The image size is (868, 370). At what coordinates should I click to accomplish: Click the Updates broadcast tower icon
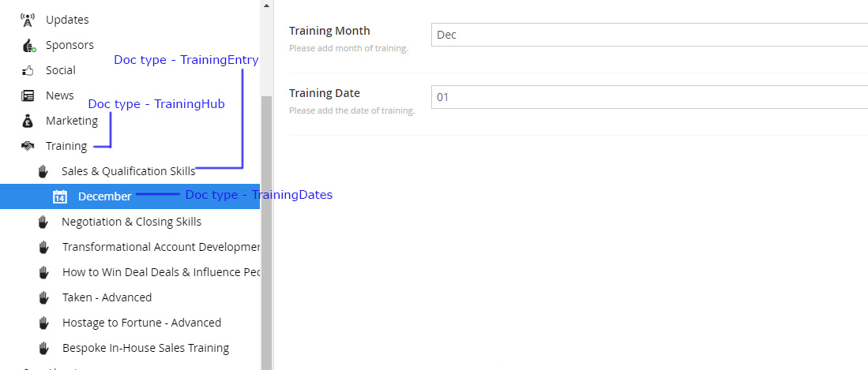(x=28, y=20)
